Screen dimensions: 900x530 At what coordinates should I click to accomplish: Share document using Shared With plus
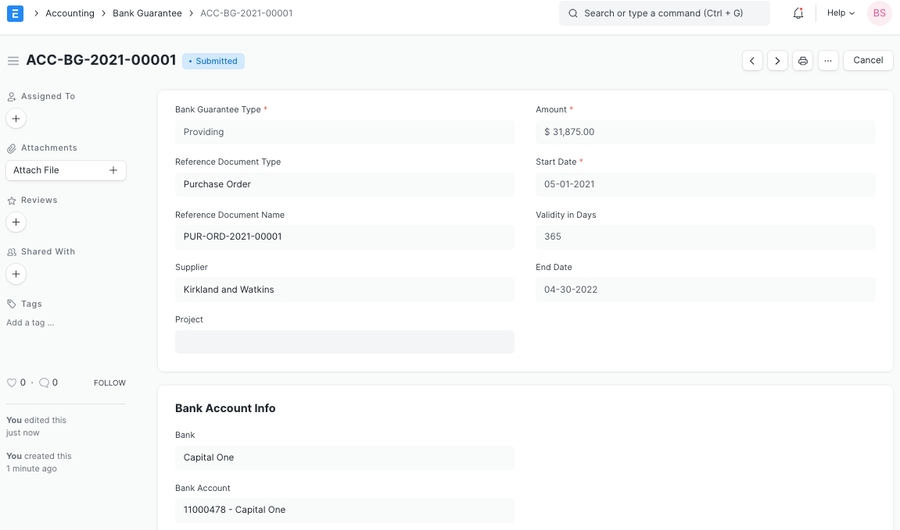pos(16,274)
